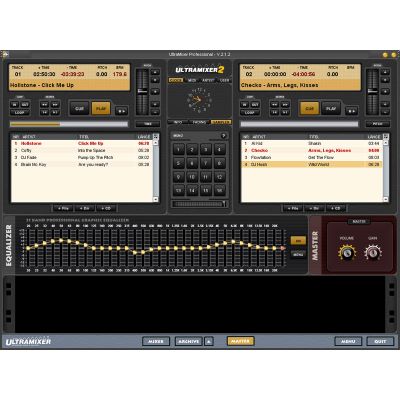Click the master VOLUME knob
The image size is (400, 400).
tap(347, 253)
